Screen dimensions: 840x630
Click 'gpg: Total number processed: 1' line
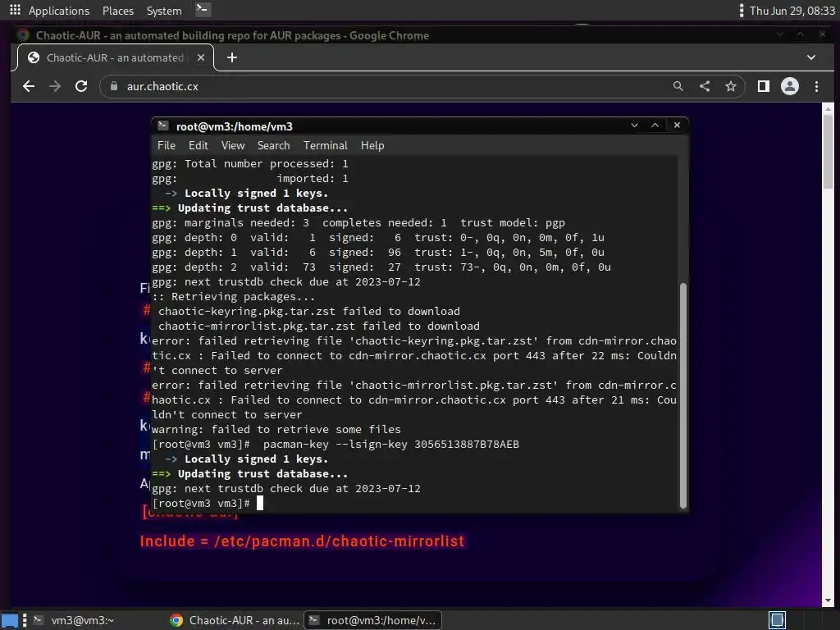250,164
